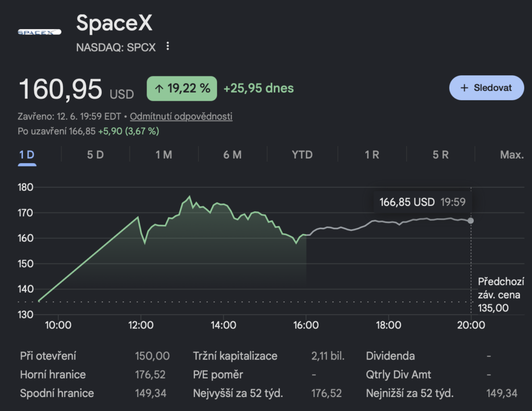Click the Qtrly Div Amt label
The width and height of the screenshot is (532, 411).
(398, 375)
